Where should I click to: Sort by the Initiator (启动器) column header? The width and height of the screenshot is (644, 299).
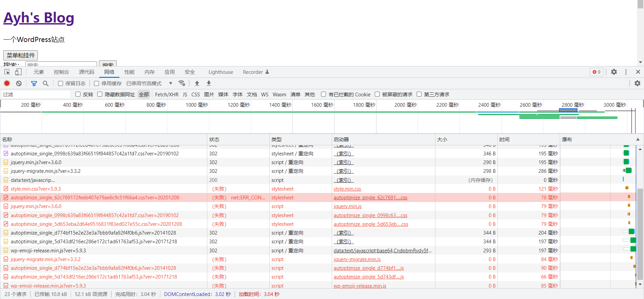pos(383,139)
